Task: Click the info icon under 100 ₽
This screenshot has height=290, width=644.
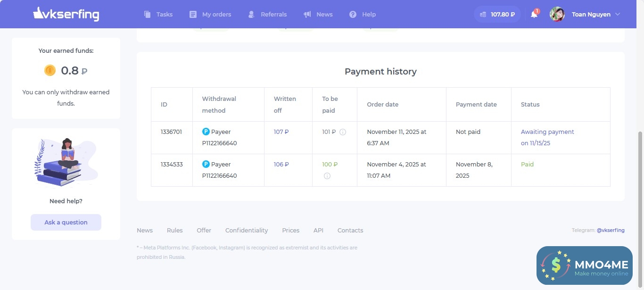Action: (327, 176)
